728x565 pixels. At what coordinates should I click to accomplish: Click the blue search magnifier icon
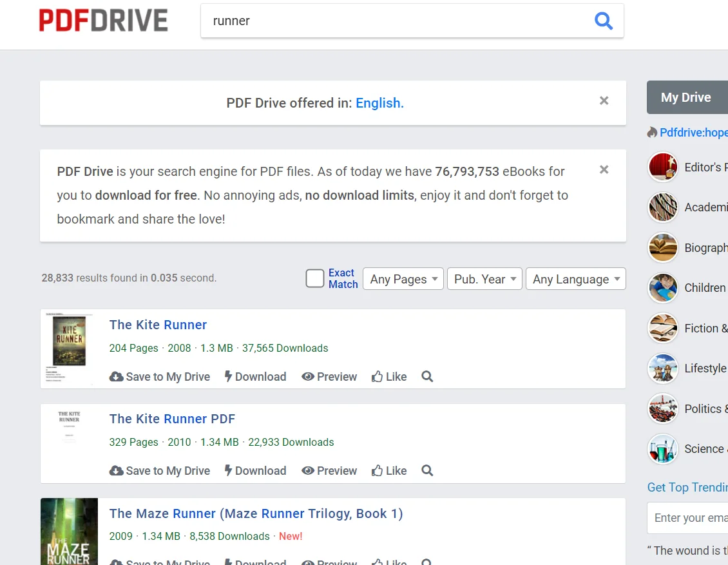[x=604, y=21]
